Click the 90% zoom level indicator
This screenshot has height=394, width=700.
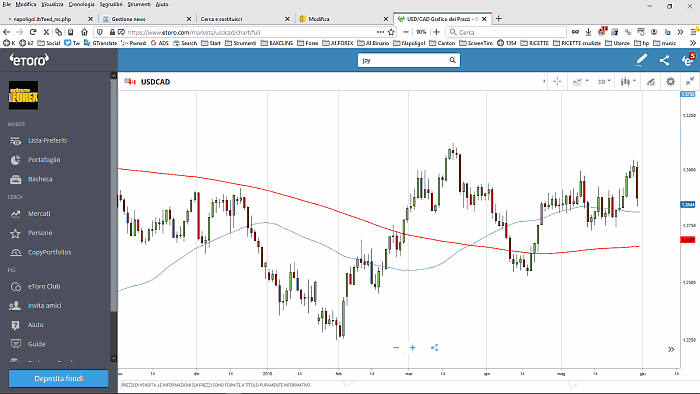[421, 32]
